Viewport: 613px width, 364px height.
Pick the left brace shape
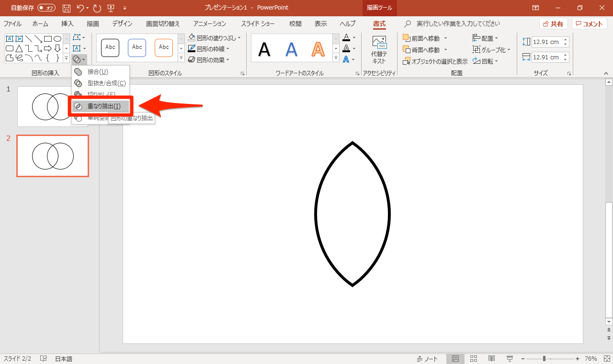pyautogui.click(x=48, y=58)
